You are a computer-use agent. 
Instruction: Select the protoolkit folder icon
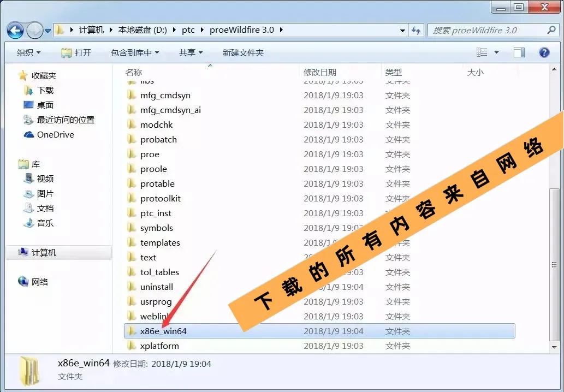(132, 198)
